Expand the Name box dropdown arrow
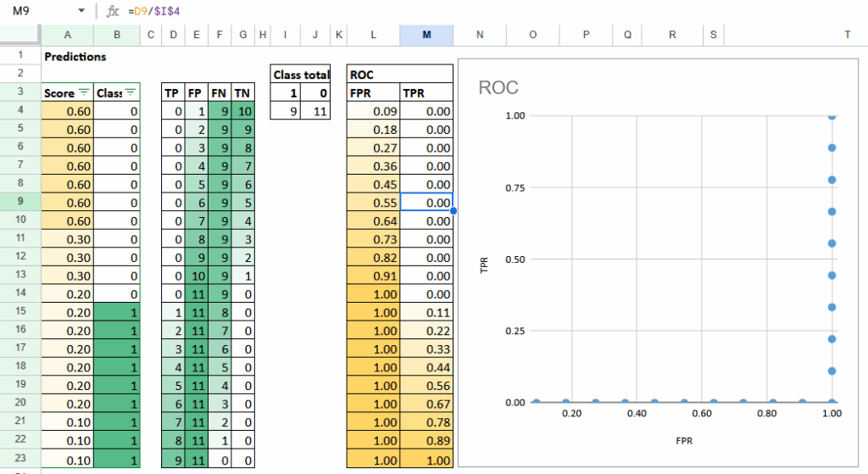 point(81,12)
